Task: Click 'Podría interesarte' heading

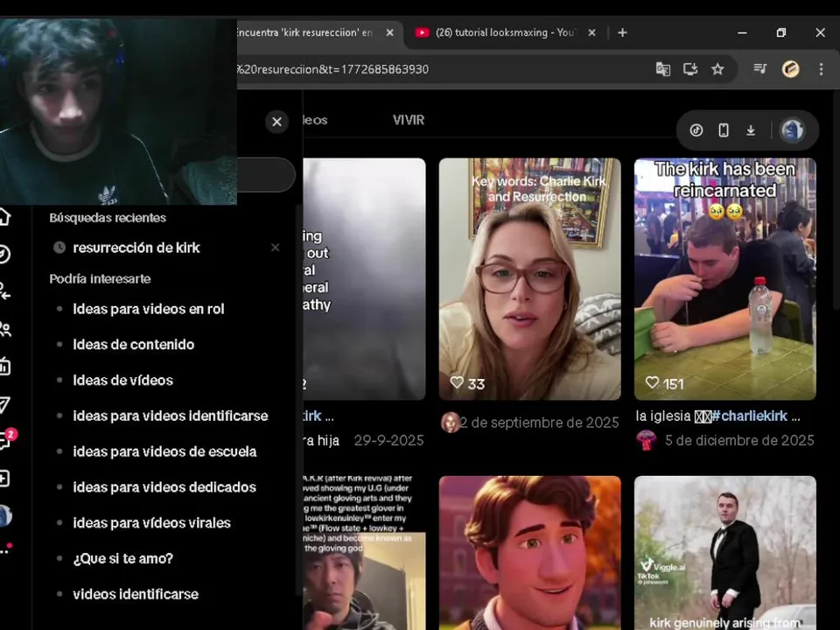Action: point(100,278)
